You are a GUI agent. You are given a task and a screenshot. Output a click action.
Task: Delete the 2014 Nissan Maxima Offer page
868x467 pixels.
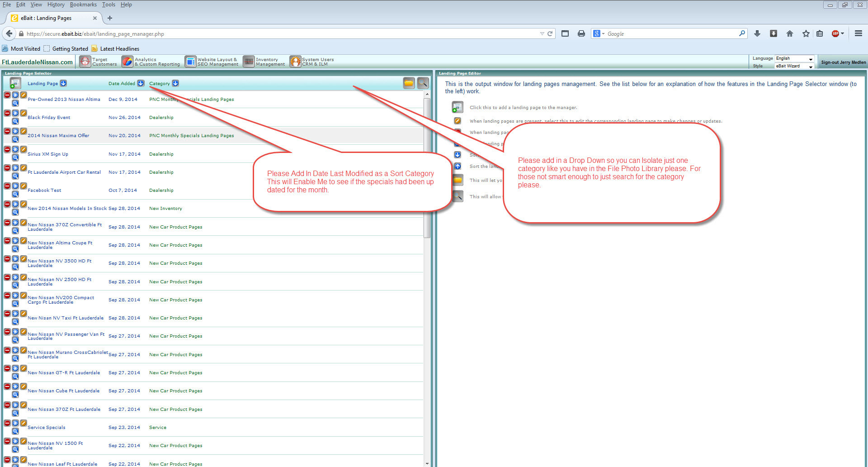pyautogui.click(x=7, y=131)
